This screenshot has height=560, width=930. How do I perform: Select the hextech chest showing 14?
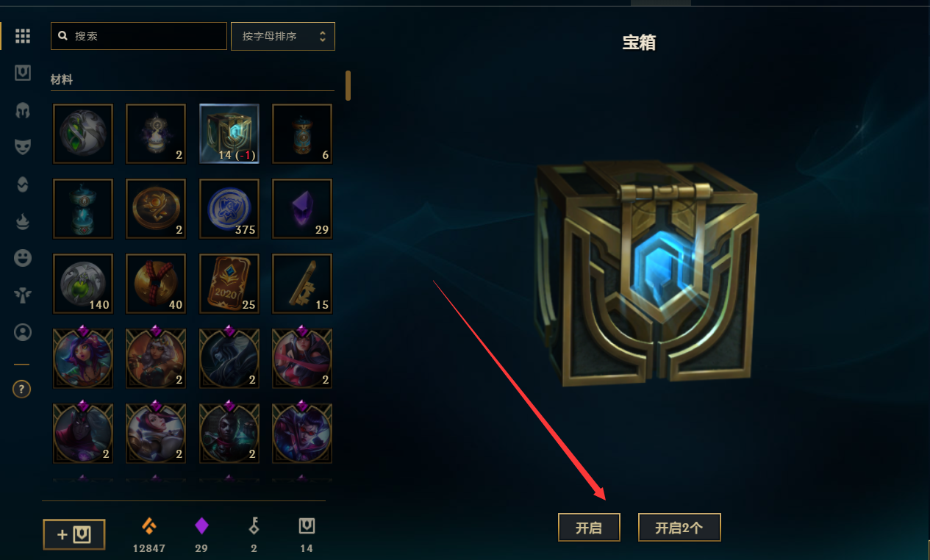click(x=229, y=133)
